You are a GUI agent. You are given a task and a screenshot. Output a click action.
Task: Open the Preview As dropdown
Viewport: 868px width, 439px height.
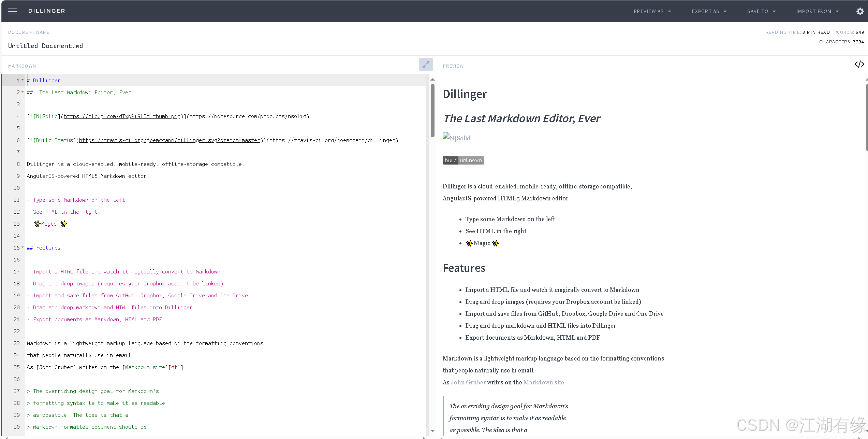click(652, 11)
